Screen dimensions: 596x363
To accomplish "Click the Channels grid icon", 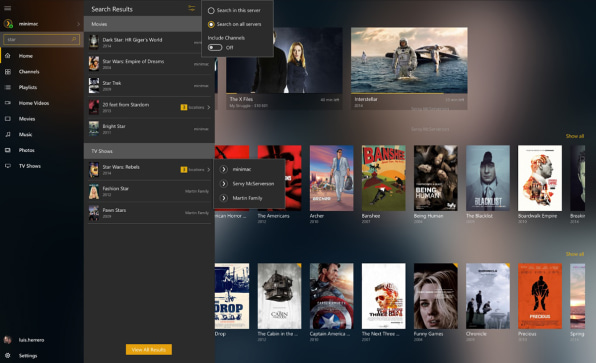I will (x=8, y=71).
